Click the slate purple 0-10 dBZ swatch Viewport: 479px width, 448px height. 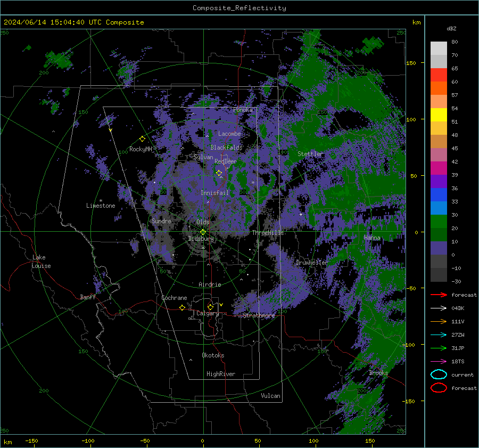[x=439, y=248]
